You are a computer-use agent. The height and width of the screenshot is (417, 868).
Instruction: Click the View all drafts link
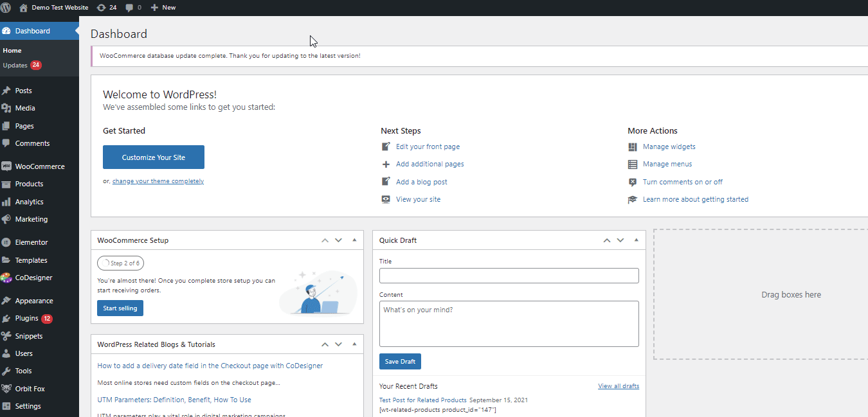pos(619,386)
